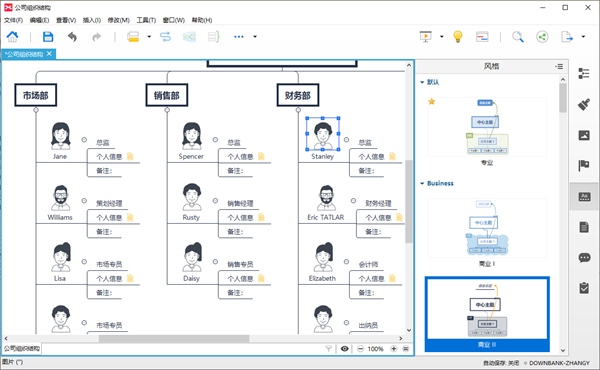Open the export dropdown arrow

coord(583,37)
